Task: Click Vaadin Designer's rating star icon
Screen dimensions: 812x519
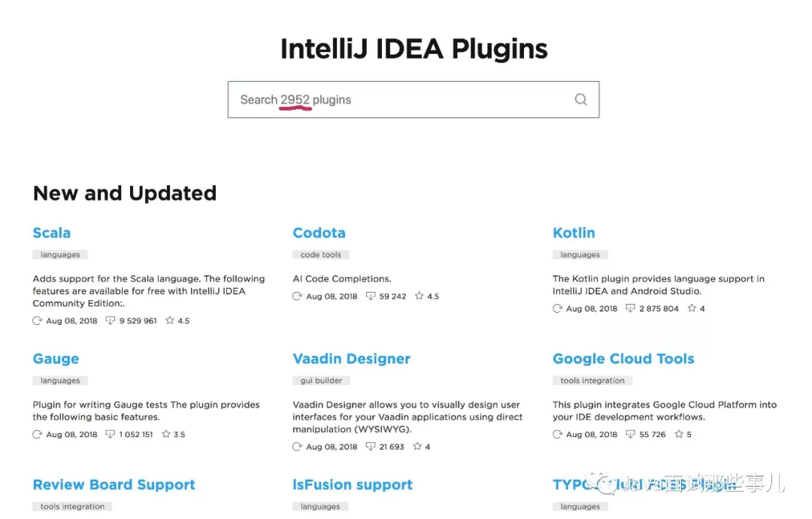Action: pos(418,447)
